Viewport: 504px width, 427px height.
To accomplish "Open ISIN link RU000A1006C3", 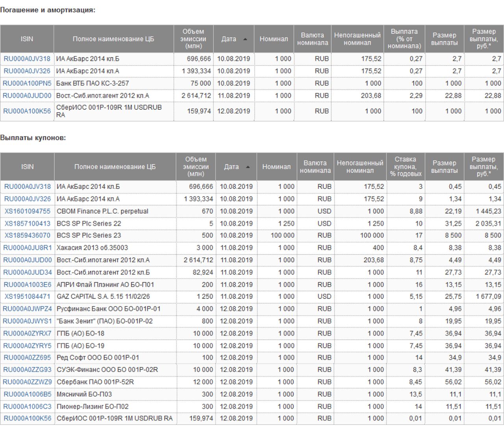I will (x=28, y=407).
